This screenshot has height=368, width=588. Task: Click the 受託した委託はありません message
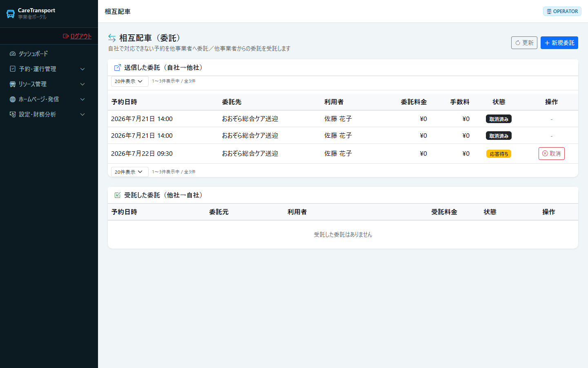coord(343,235)
